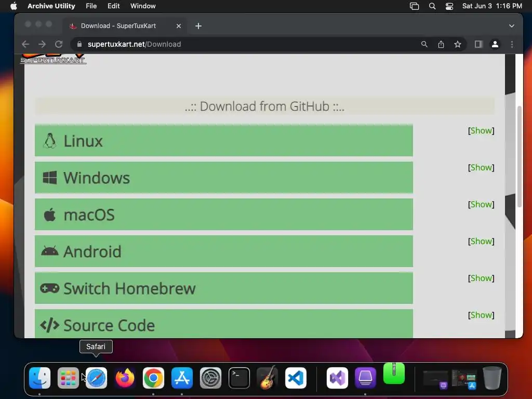Open Stage Manager menu bar icon
This screenshot has height=399, width=532.
tap(414, 6)
